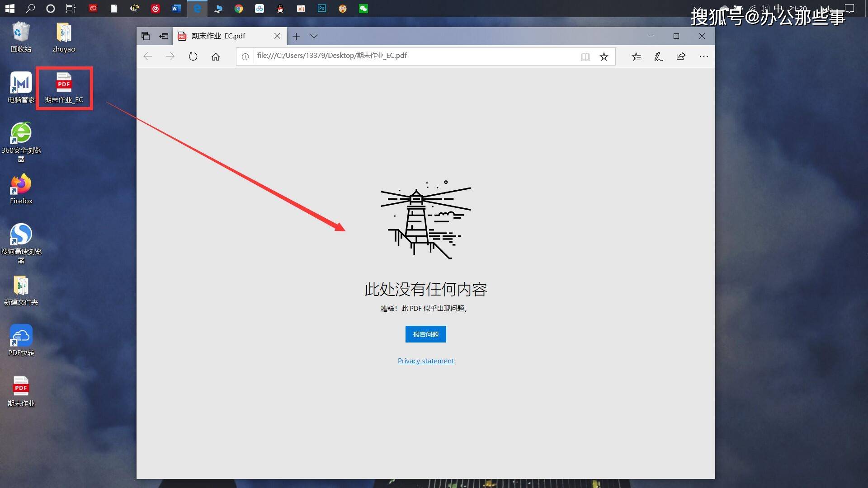
Task: Set tabs aside icon in Edge
Action: pyautogui.click(x=164, y=36)
